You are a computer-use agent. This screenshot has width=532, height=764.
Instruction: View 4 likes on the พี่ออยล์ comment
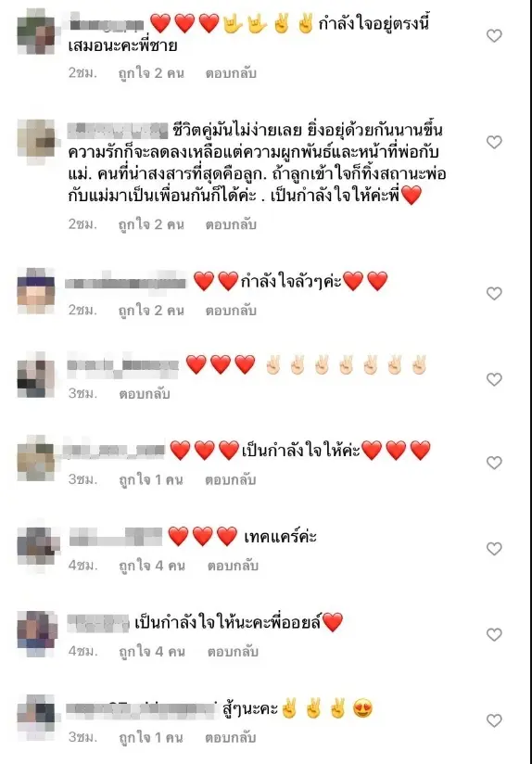tap(152, 652)
